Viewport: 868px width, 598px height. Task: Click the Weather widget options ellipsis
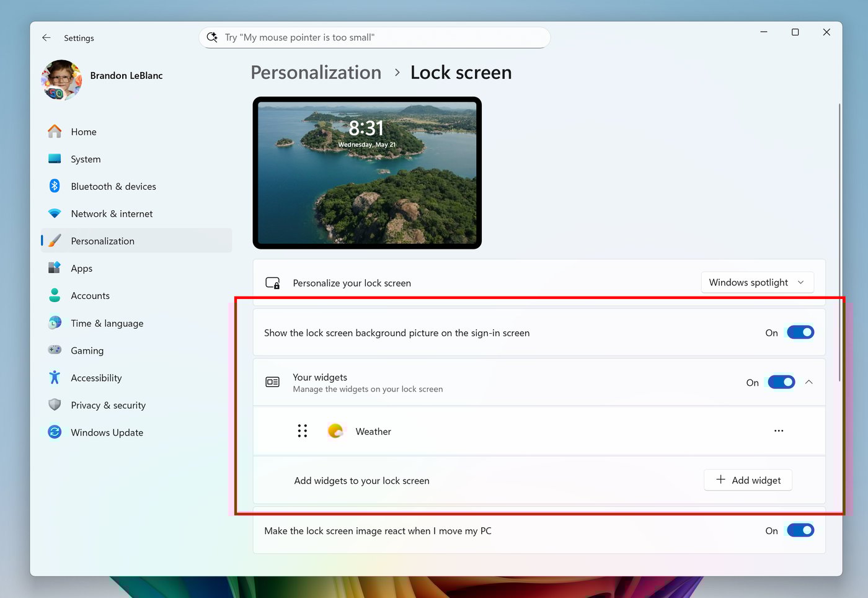[779, 431]
